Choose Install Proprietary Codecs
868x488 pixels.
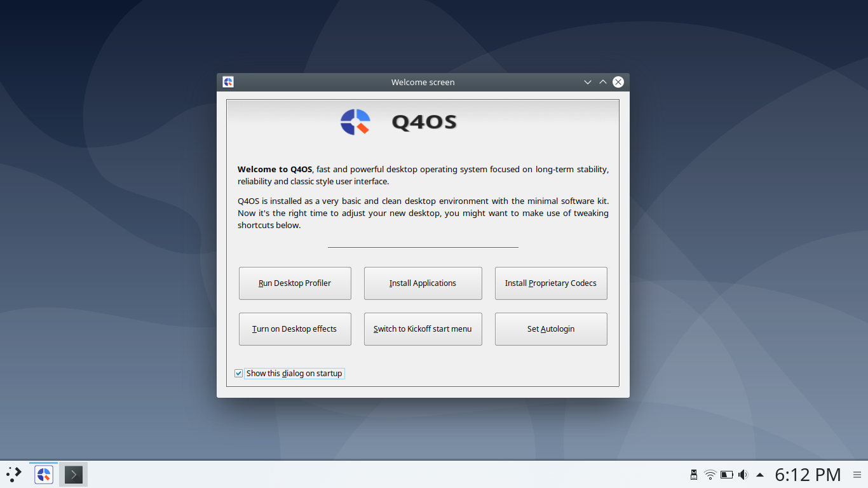click(551, 283)
